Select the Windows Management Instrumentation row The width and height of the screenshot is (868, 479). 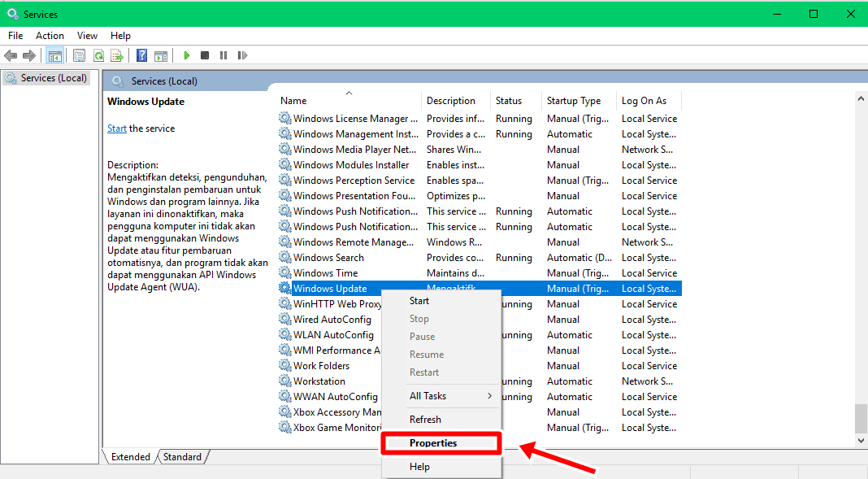click(480, 133)
